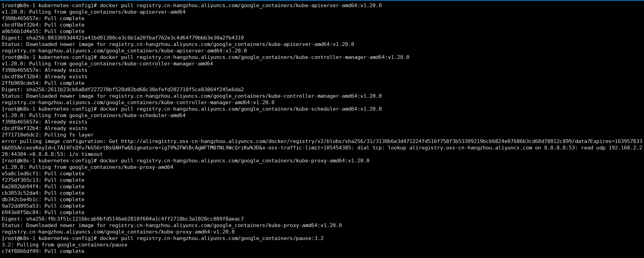
Task: Click the "2f71710e6dc2: Pulling fs layer" line
Action: click(x=48, y=135)
